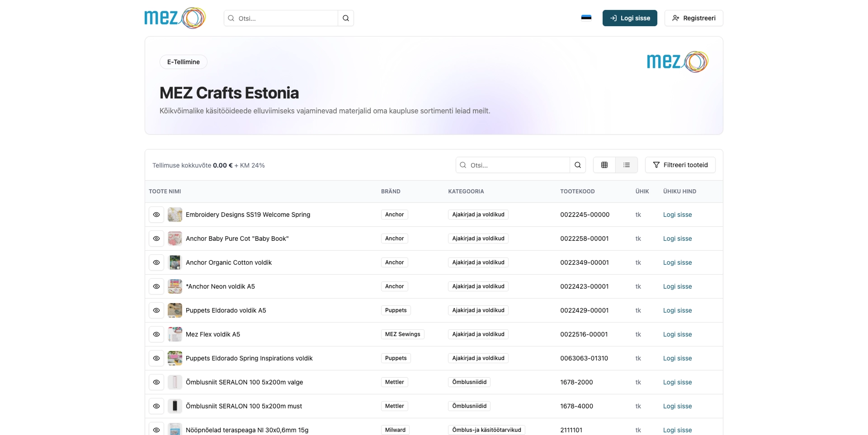Screen dimensions: 868x435
Task: View details of Nööpnõelad teraspeaga
Action: 156,430
